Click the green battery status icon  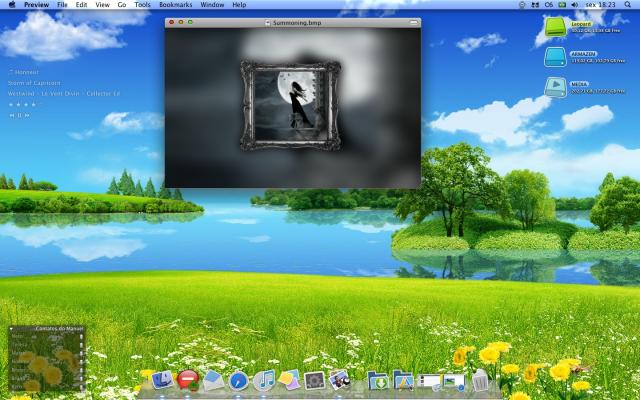[562, 5]
